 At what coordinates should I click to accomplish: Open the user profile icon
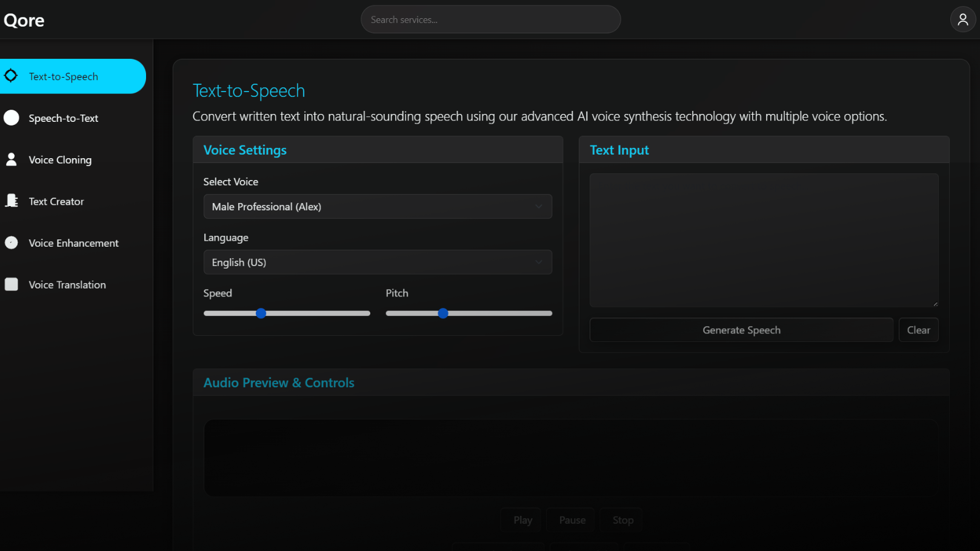[x=962, y=19]
